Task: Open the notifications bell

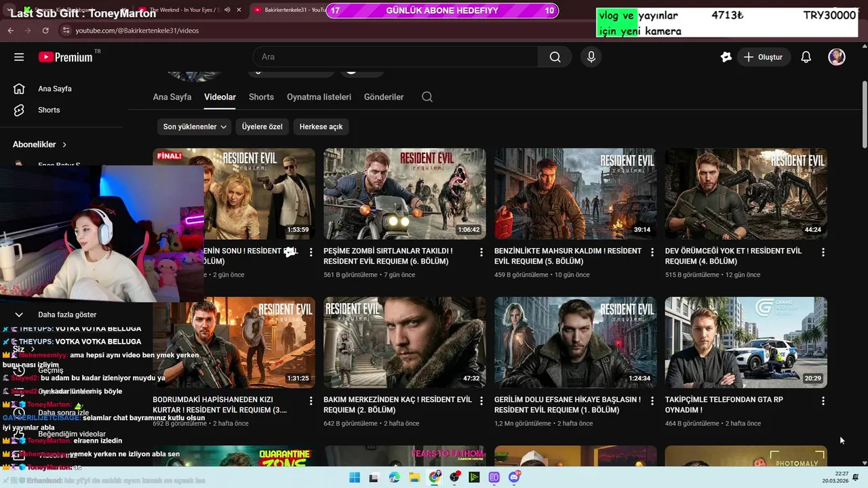Action: [x=806, y=57]
